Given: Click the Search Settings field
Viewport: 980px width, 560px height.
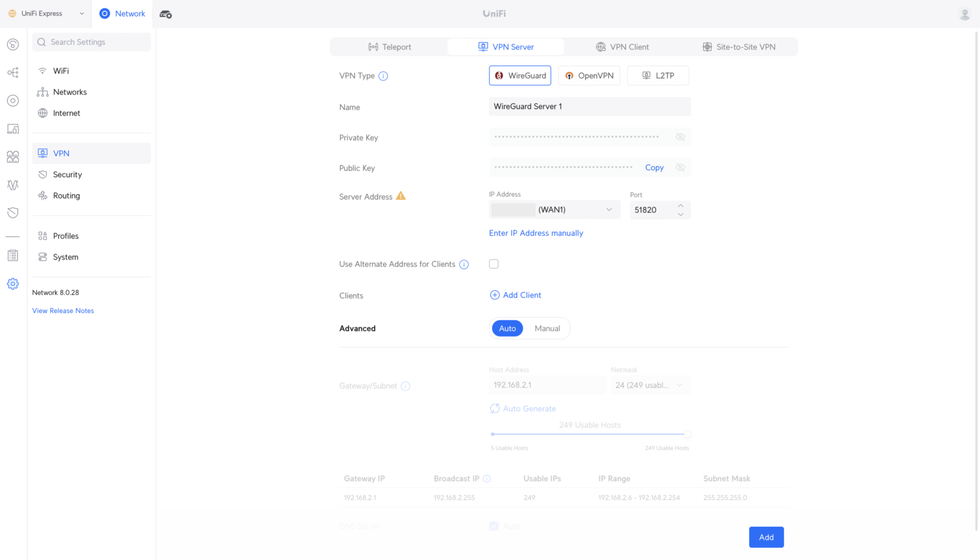Looking at the screenshot, I should (x=91, y=41).
